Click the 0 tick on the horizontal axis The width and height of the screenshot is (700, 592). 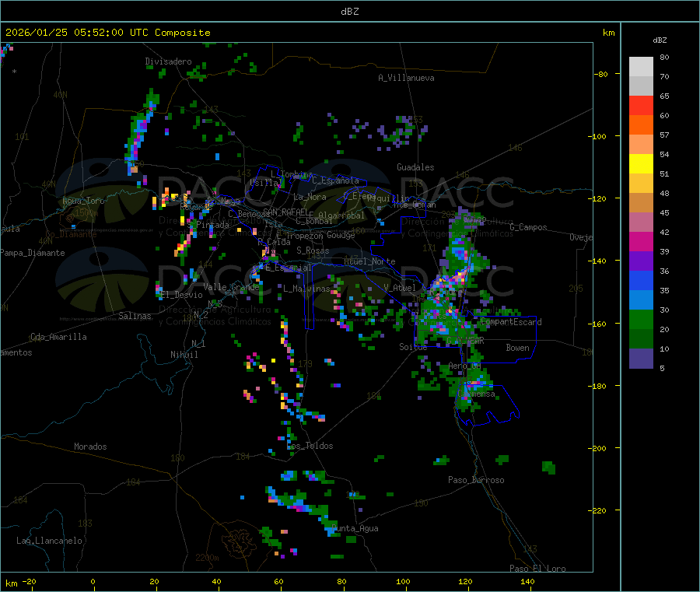coord(93,581)
